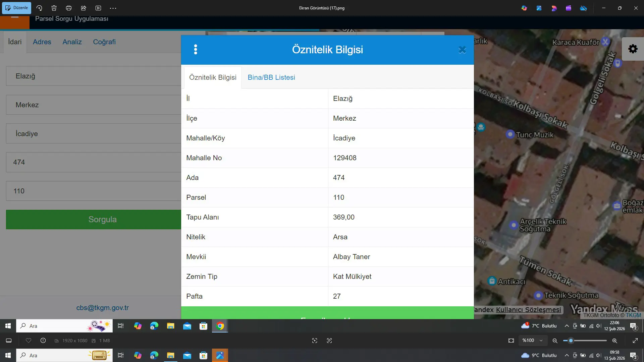Click the Tapu Alanı value 369,00
Viewport: 644px width, 362px height.
344,217
